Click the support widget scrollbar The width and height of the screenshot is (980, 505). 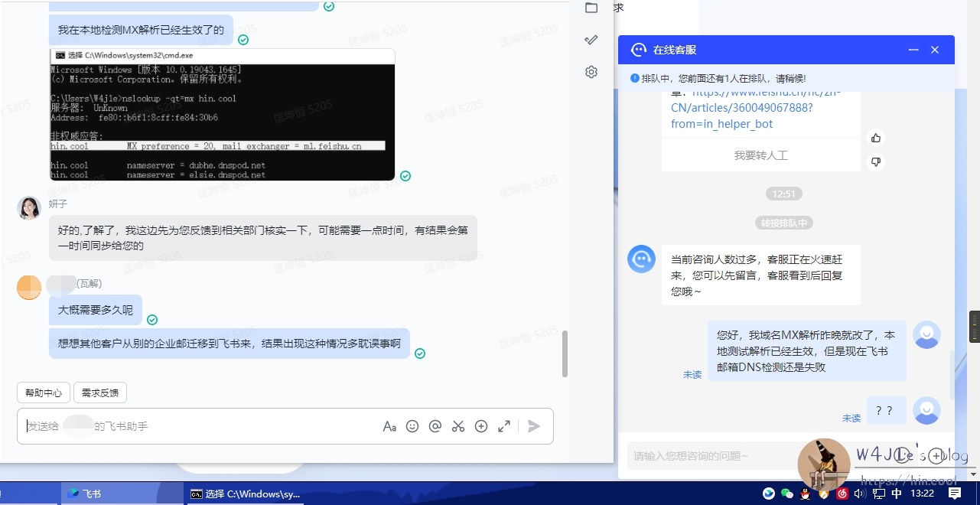click(952, 375)
